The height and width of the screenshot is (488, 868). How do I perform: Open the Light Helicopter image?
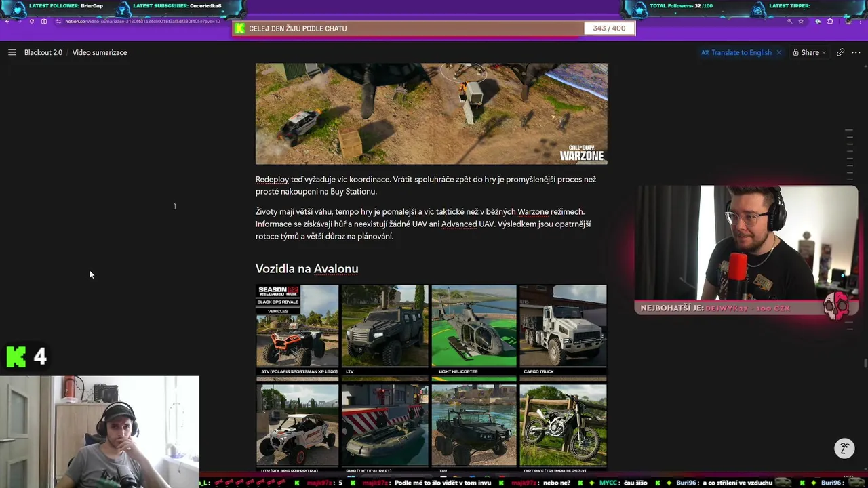(x=474, y=330)
